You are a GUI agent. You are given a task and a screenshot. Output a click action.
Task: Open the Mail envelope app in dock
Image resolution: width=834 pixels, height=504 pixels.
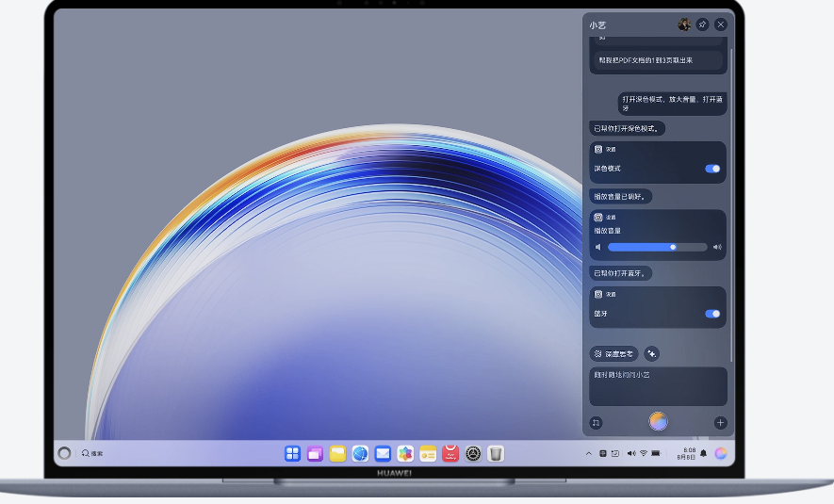click(x=383, y=453)
